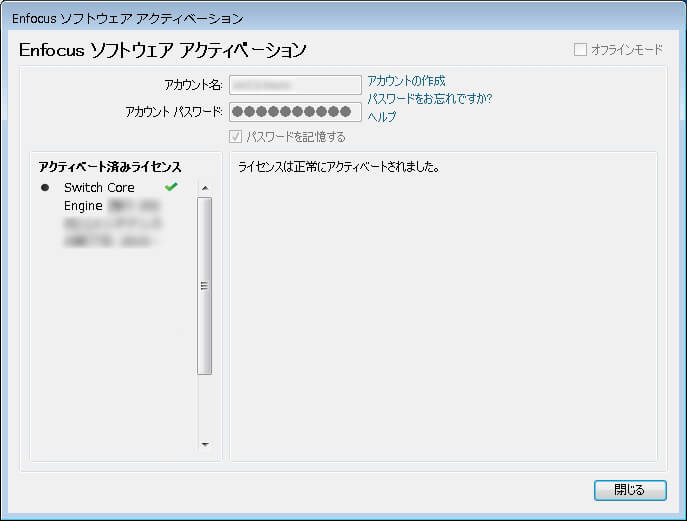Open the ヘルプ link
Image resolution: width=687 pixels, height=521 pixels.
click(382, 117)
